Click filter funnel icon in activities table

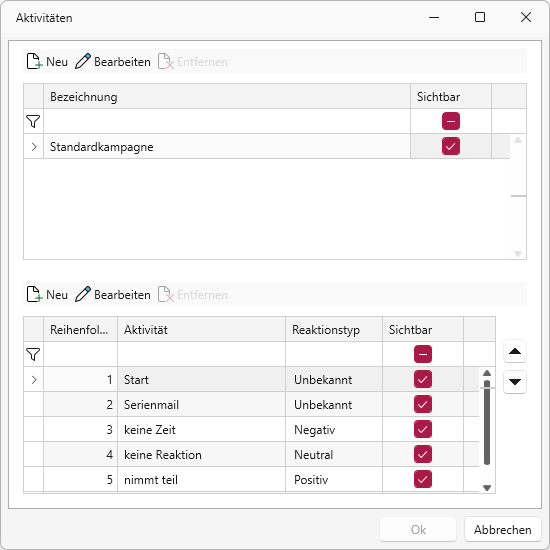[x=33, y=354]
